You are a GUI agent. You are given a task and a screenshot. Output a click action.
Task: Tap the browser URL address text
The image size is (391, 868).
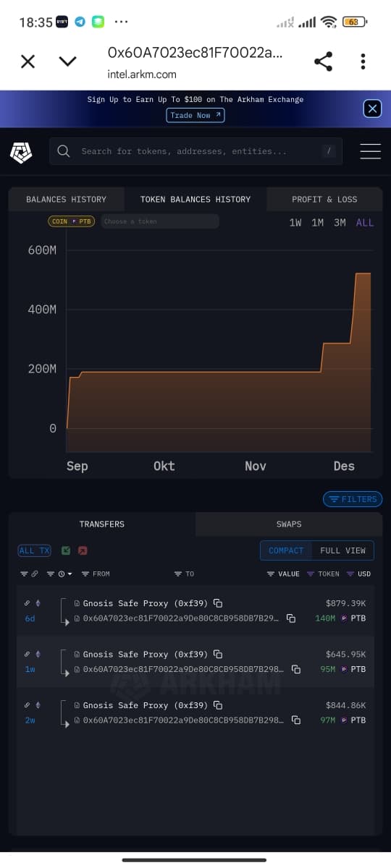(x=195, y=52)
